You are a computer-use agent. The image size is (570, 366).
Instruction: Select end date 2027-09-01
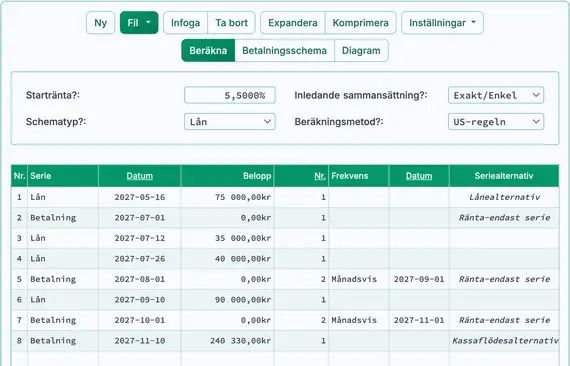(419, 279)
